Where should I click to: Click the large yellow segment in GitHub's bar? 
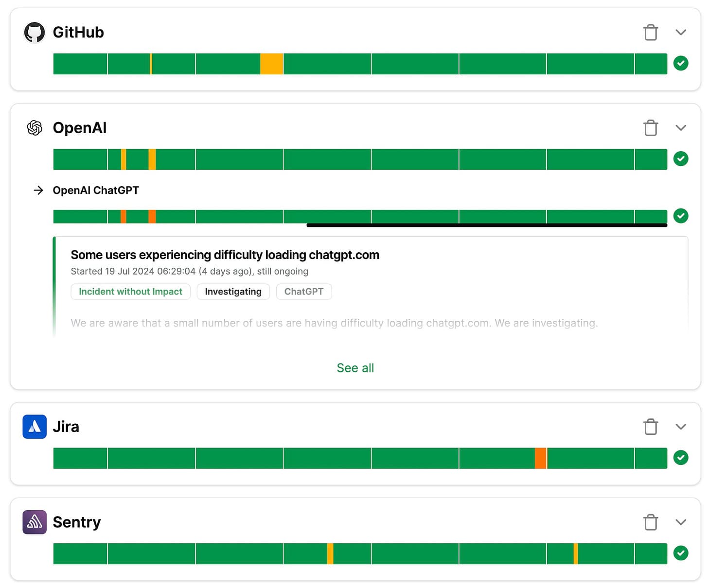coord(271,64)
